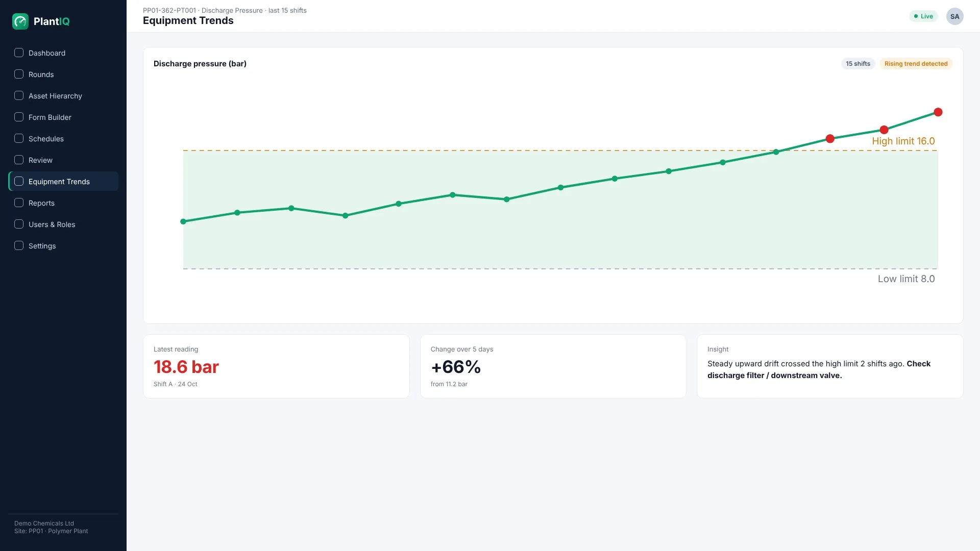Screen dimensions: 980x551
Task: Click the Low limit 8.0 label
Action: point(906,279)
